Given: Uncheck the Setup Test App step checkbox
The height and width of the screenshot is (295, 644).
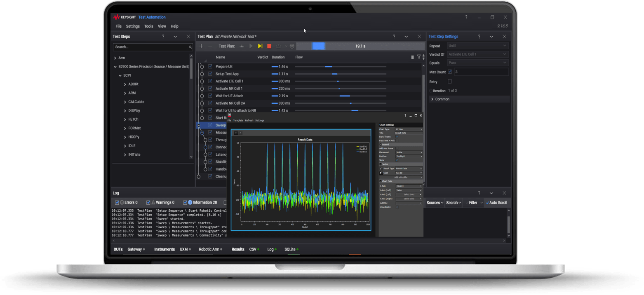Looking at the screenshot, I should click(210, 74).
